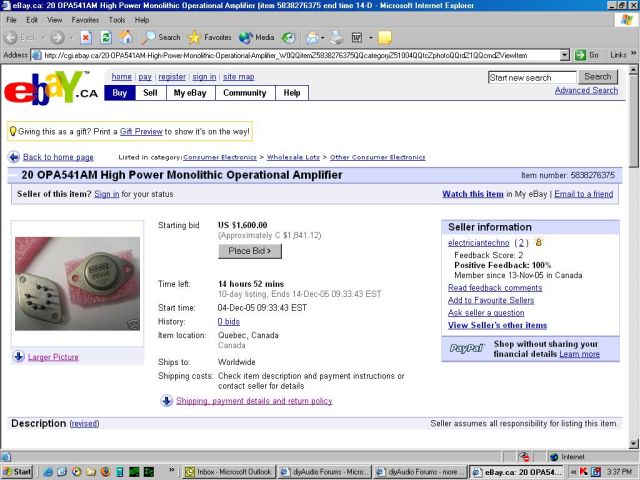Click the Stop loading icon

[86, 38]
